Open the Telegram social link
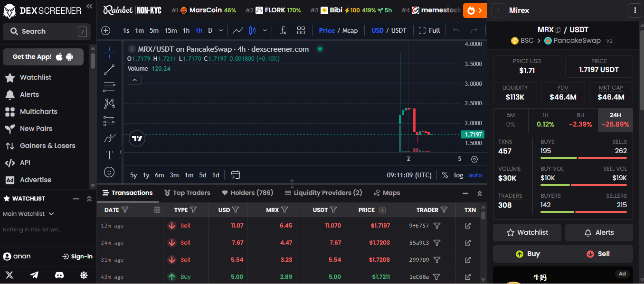 point(34,275)
